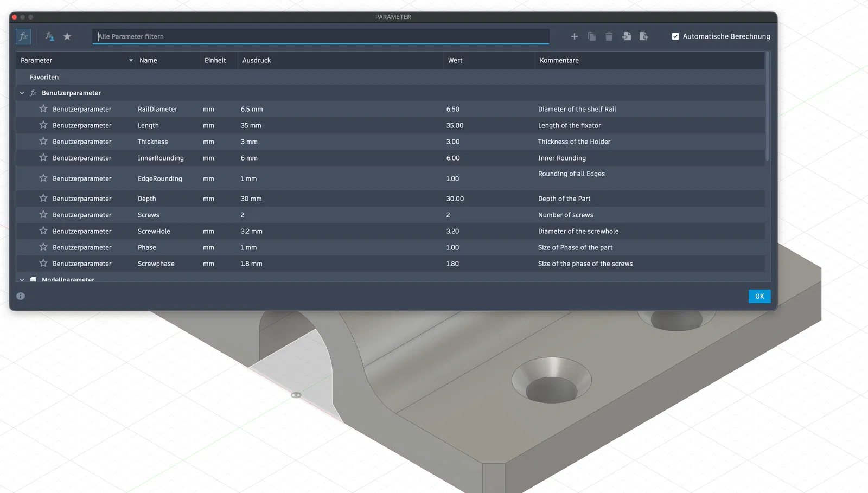Click the expression 6 mm cell
The width and height of the screenshot is (868, 493).
pos(249,158)
